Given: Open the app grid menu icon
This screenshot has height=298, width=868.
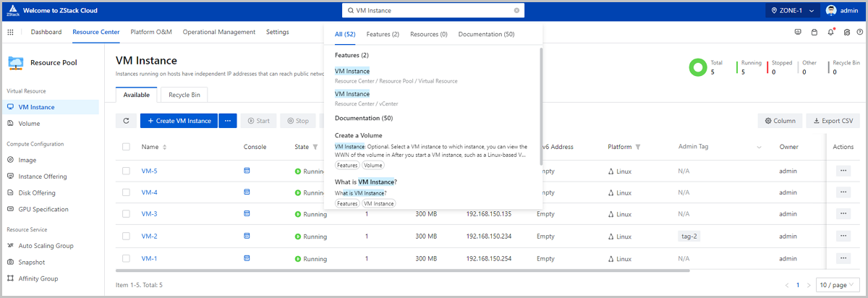Looking at the screenshot, I should (x=10, y=33).
